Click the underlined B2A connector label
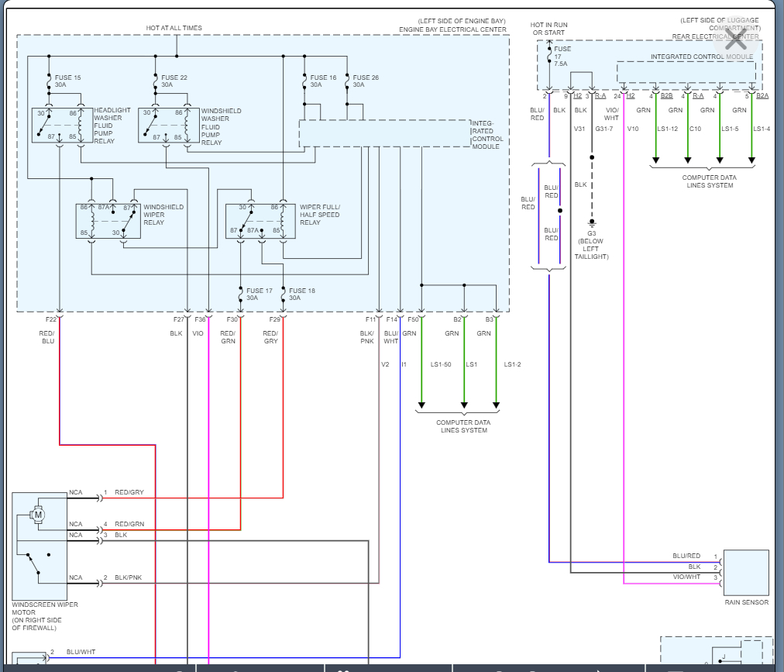Screen dimensions: 784x672 [762, 95]
